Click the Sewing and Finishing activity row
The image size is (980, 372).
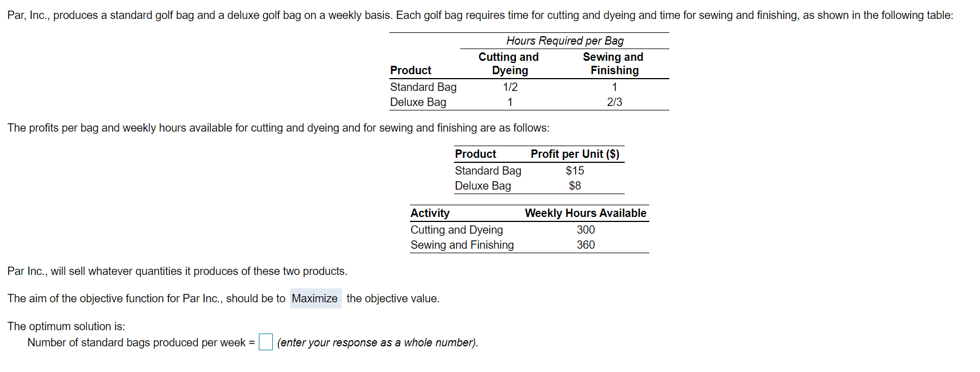[x=462, y=245]
